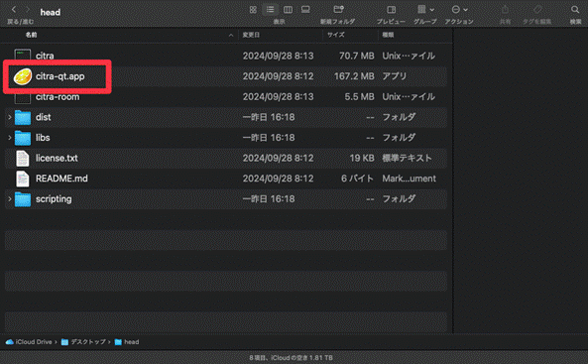Select the README.md document icon

23,179
